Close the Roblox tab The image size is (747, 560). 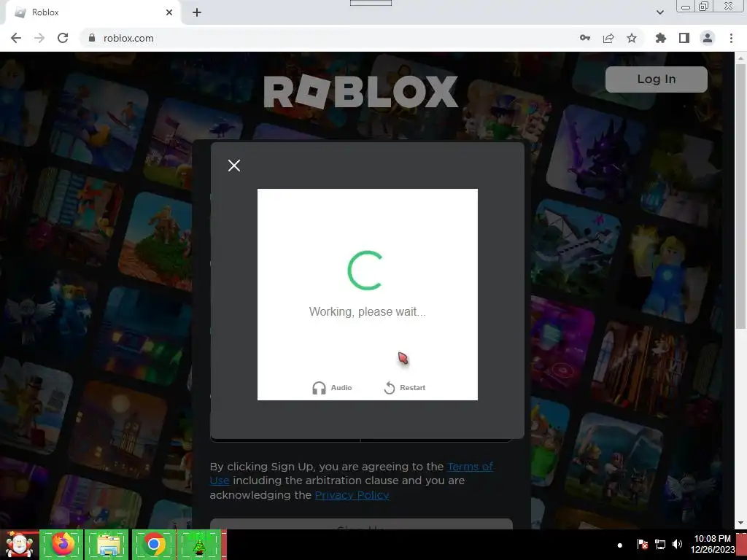[169, 12]
